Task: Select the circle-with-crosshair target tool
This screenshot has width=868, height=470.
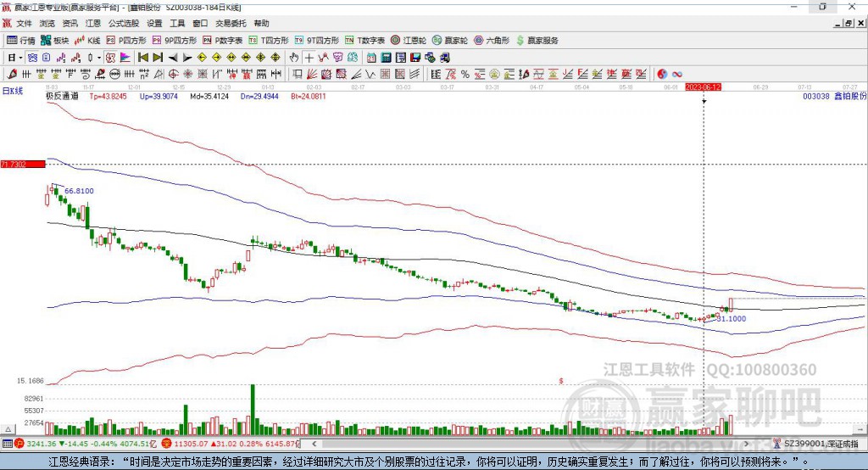Action: point(173,75)
